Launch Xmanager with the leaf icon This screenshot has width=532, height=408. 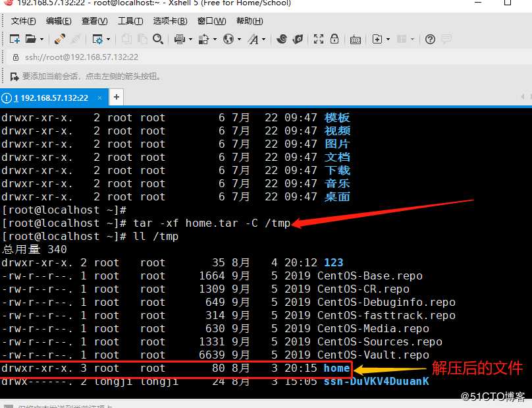point(298,39)
